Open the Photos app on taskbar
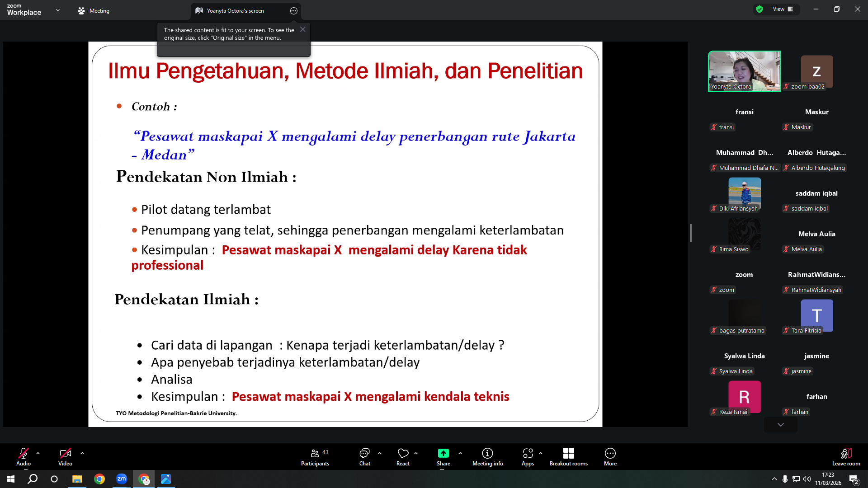 tap(166, 479)
